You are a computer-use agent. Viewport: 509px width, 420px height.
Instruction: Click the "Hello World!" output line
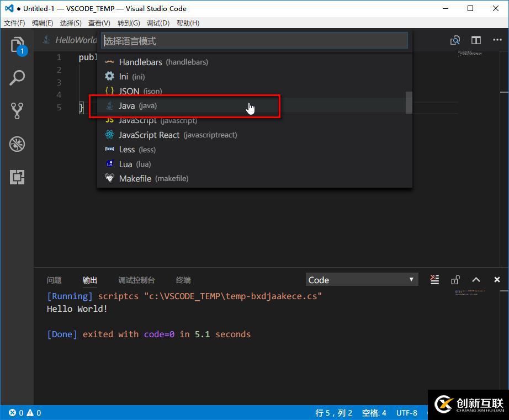77,309
